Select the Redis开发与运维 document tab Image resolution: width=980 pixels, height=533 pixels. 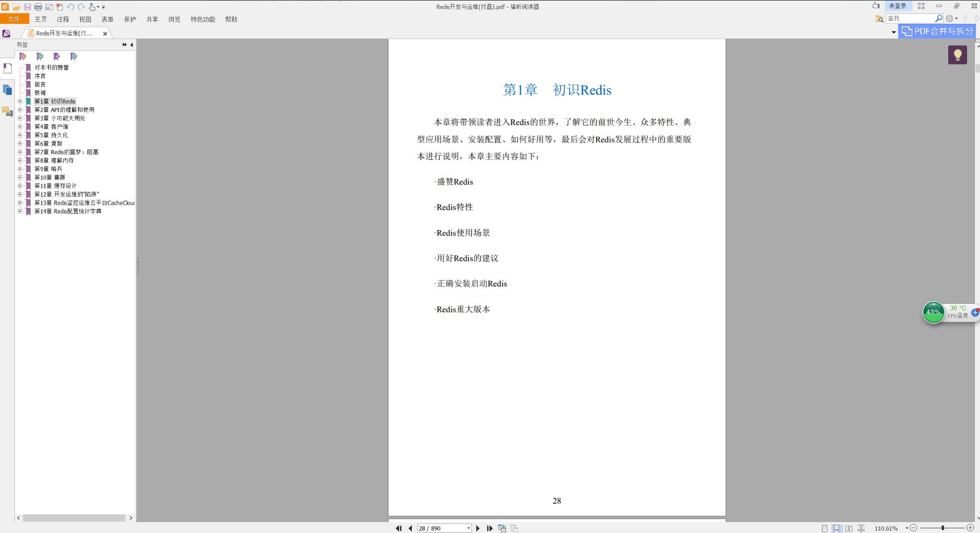tap(64, 33)
